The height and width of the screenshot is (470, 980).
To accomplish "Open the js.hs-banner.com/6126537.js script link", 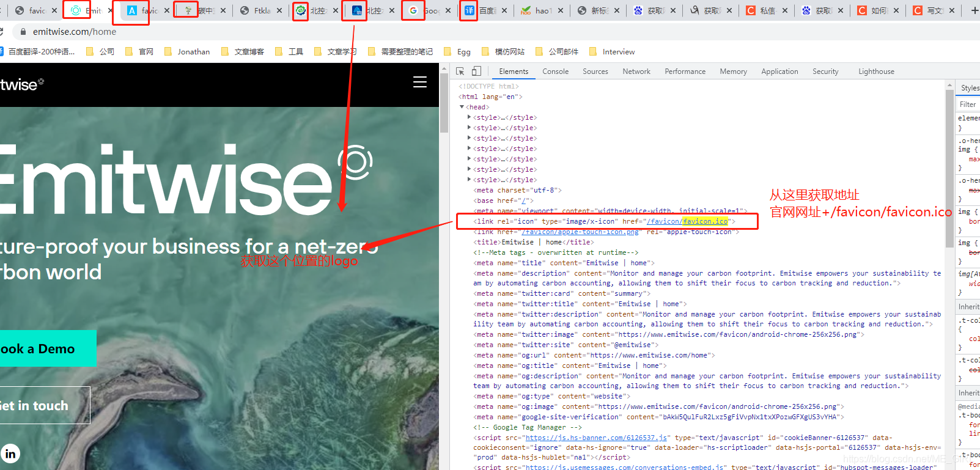I will click(x=597, y=438).
